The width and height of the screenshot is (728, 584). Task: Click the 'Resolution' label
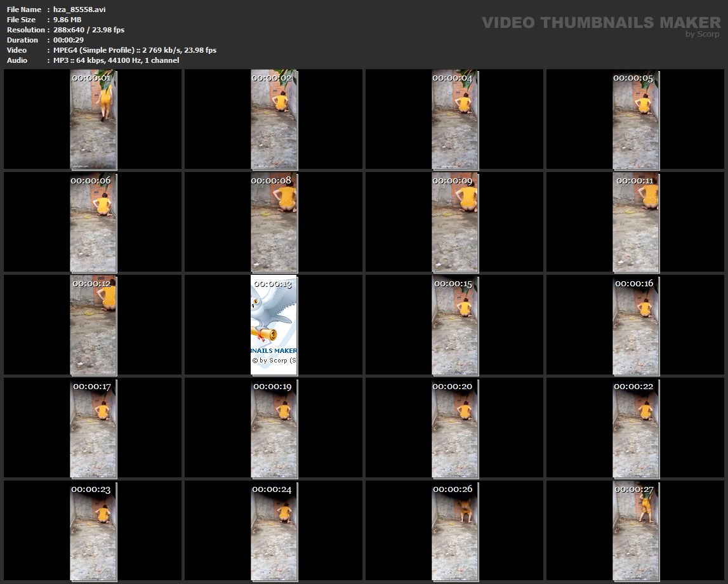click(x=26, y=30)
